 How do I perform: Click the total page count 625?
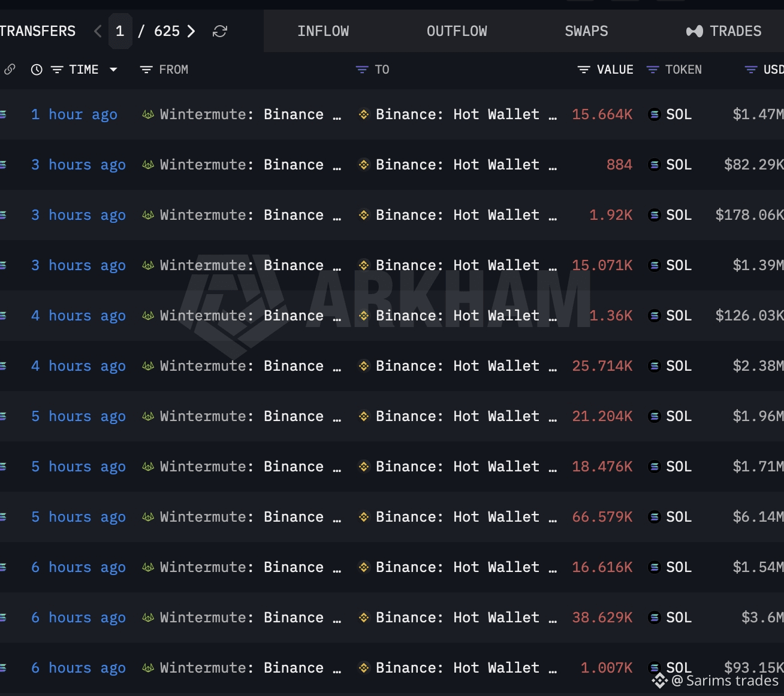pos(167,31)
